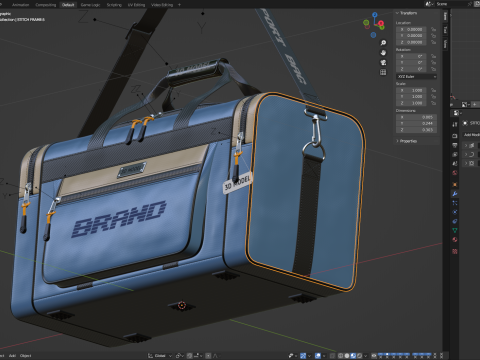Open the Object properties orange square icon

coord(455,184)
